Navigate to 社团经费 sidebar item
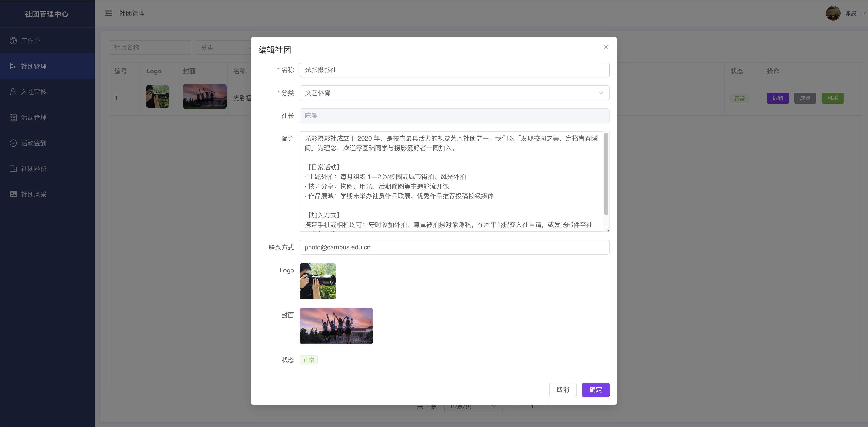The height and width of the screenshot is (427, 868). [47, 169]
